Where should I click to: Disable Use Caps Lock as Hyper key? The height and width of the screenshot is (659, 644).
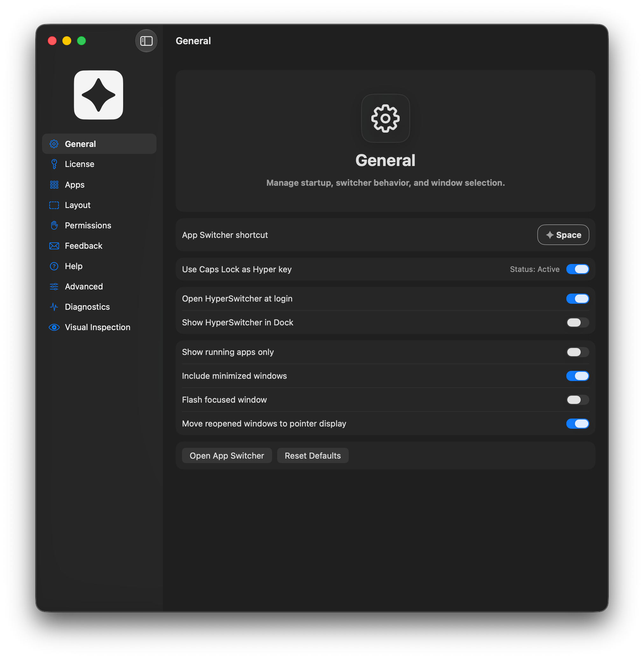click(577, 269)
